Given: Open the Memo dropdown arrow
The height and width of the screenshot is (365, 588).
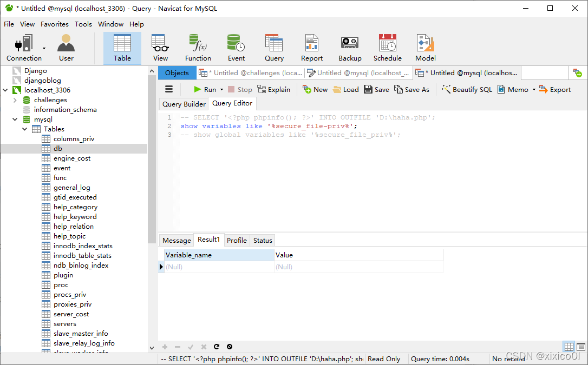Looking at the screenshot, I should 534,89.
